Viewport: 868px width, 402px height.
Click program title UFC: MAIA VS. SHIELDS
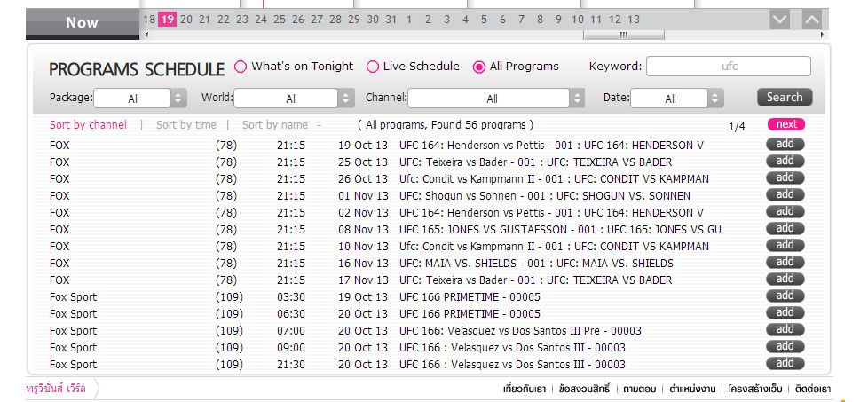536,264
